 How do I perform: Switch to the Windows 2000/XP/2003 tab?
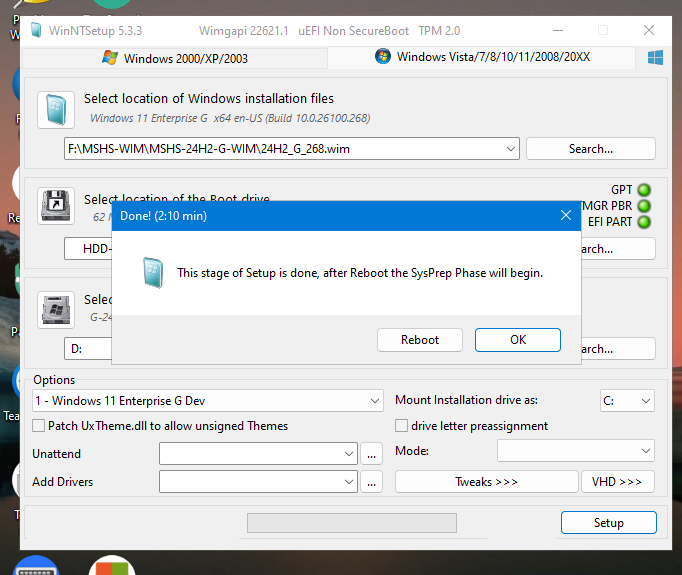pos(175,58)
